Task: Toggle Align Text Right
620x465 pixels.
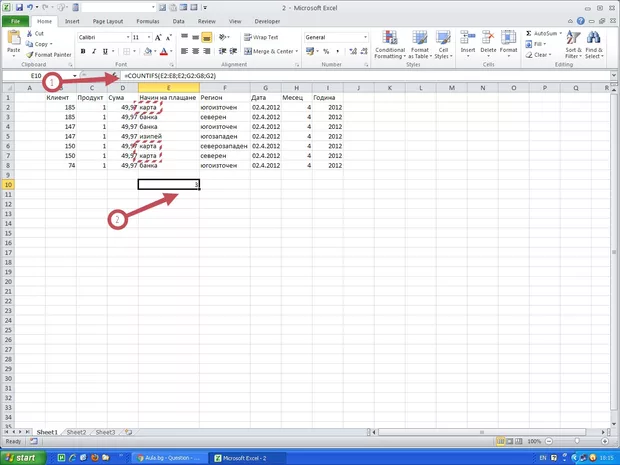Action: tap(206, 51)
